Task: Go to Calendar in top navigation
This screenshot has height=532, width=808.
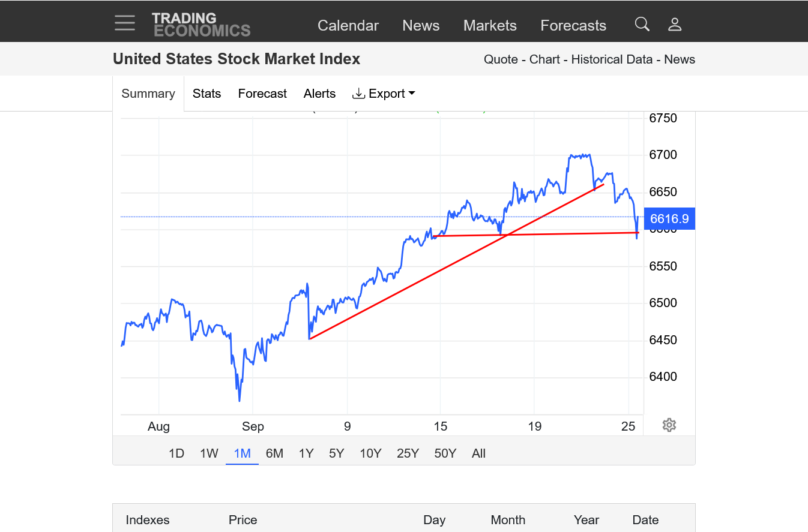Action: click(x=348, y=26)
